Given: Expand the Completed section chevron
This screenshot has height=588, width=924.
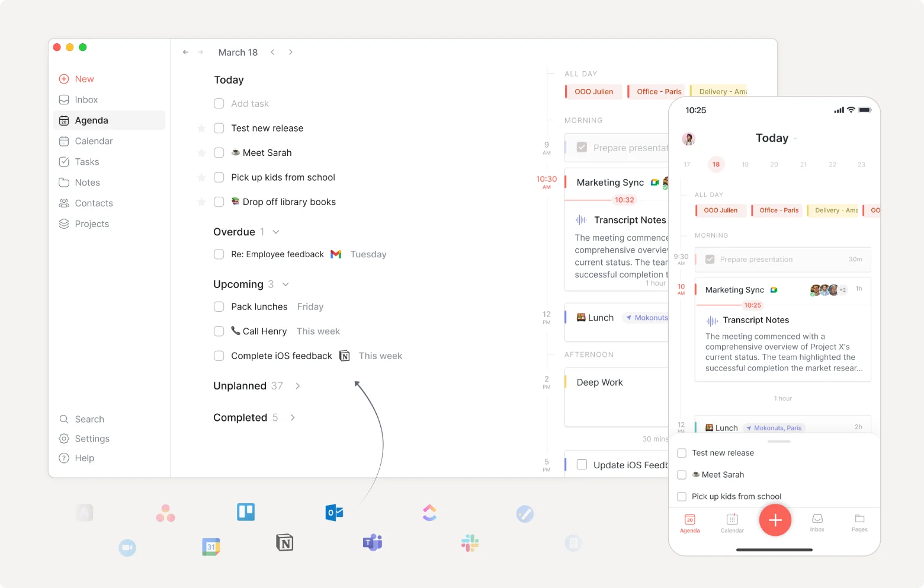Looking at the screenshot, I should [x=293, y=418].
